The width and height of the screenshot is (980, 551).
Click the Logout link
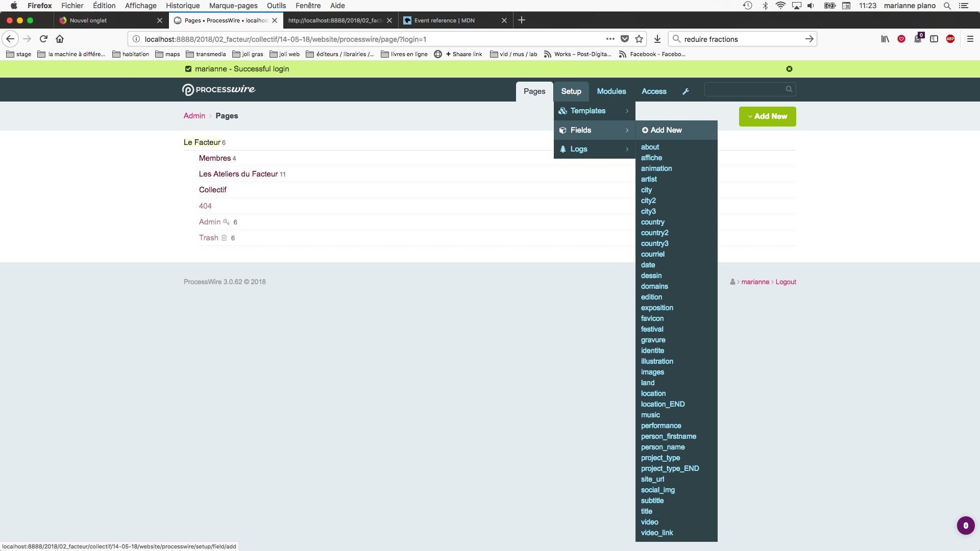[786, 282]
